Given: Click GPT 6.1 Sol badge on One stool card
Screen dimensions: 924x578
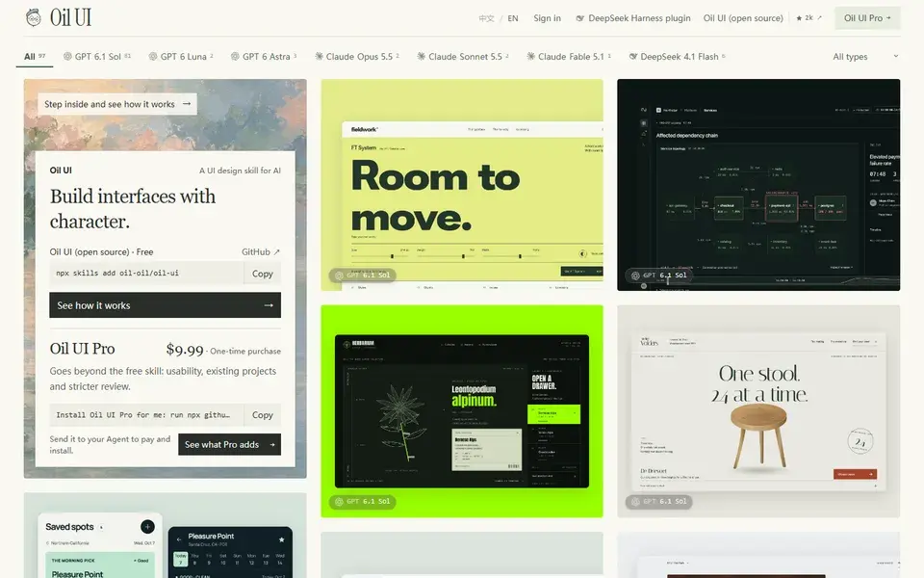Looking at the screenshot, I should click(x=658, y=501).
